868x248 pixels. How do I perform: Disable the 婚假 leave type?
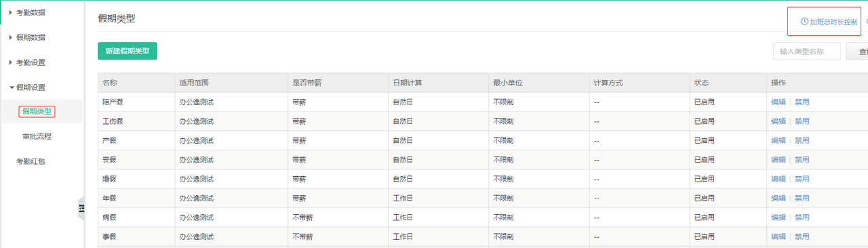click(802, 179)
